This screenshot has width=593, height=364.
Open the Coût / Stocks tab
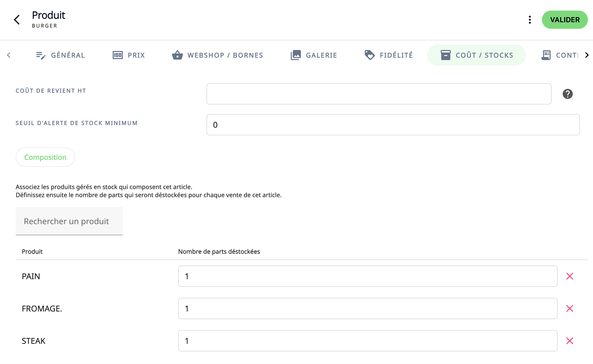coord(476,55)
